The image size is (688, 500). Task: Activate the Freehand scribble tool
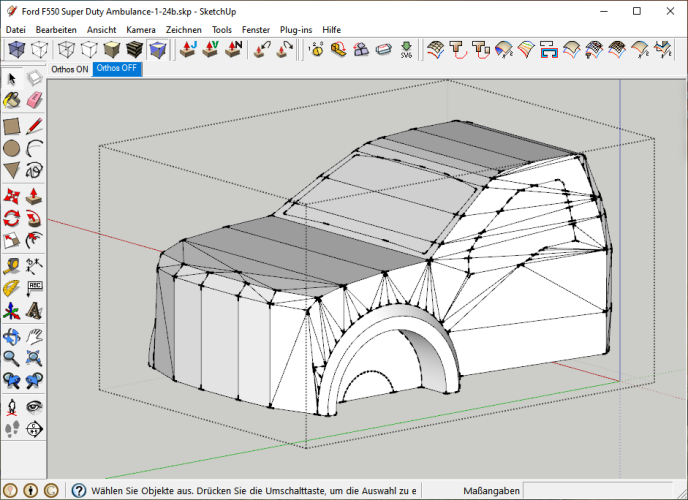click(x=34, y=170)
